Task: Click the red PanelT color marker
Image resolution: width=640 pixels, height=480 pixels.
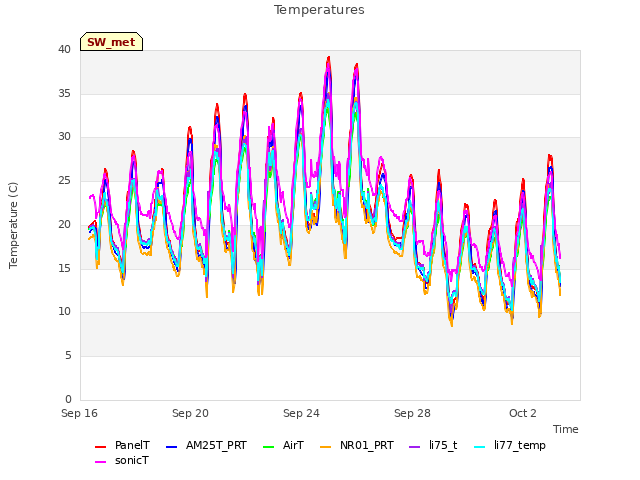Action: click(100, 447)
